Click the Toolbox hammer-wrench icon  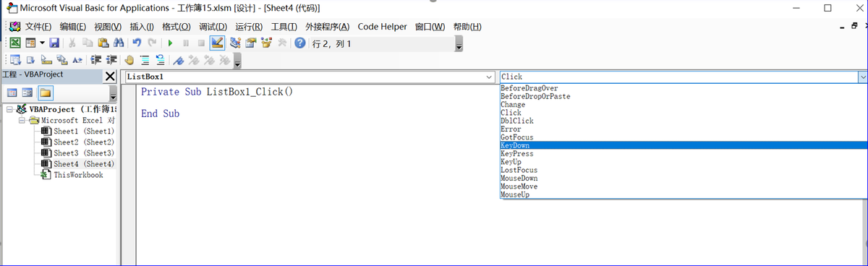click(282, 43)
